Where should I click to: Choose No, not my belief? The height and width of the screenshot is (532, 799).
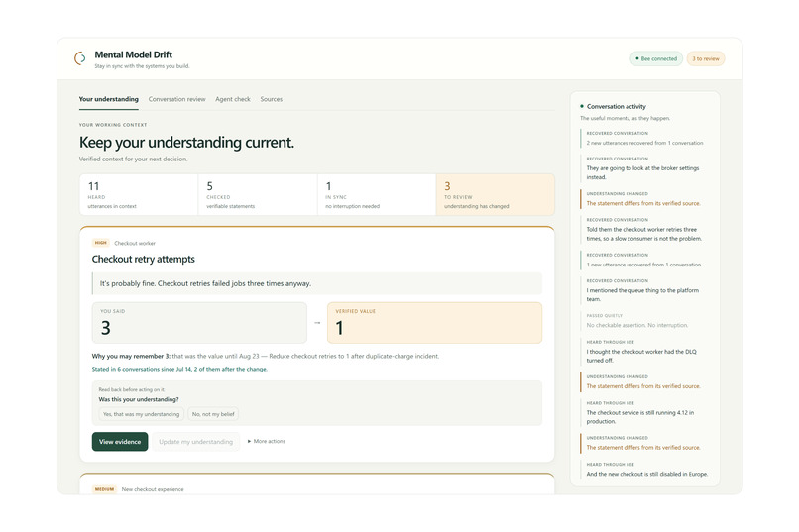(x=213, y=414)
